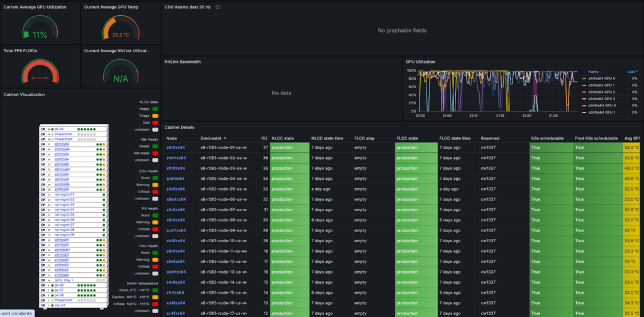Screen dimensions: 644x317
Task: Click the NLCC state column header
Action: coord(282,138)
